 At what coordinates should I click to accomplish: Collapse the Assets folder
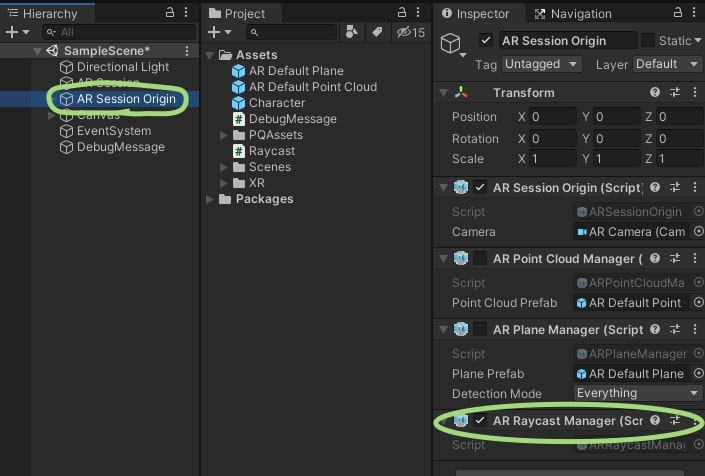209,55
